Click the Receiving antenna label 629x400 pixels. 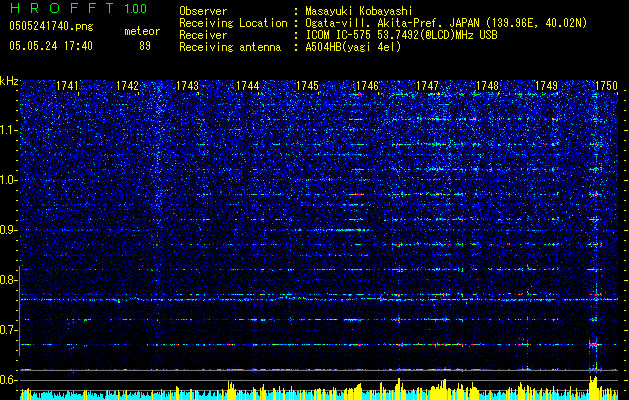[230, 47]
